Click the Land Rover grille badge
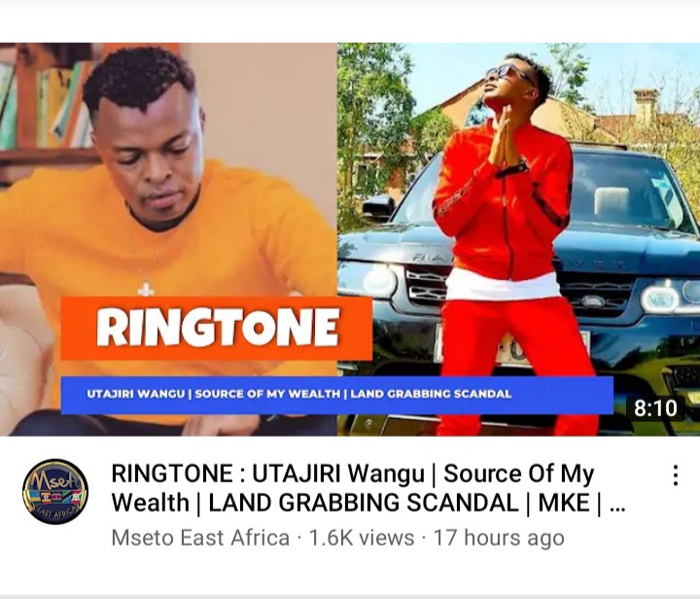 [593, 301]
